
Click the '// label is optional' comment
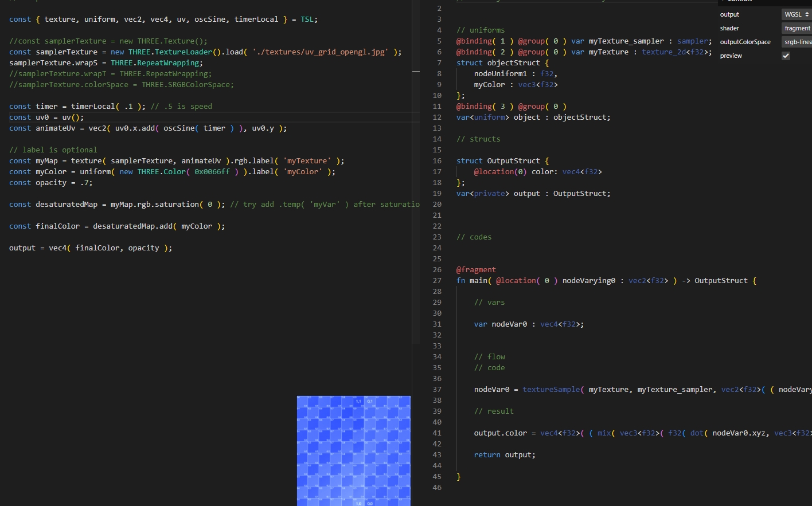(53, 150)
